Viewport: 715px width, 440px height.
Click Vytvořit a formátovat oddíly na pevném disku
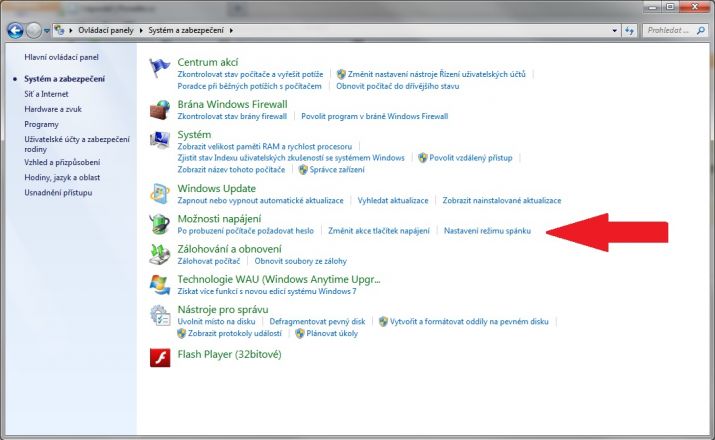[469, 321]
